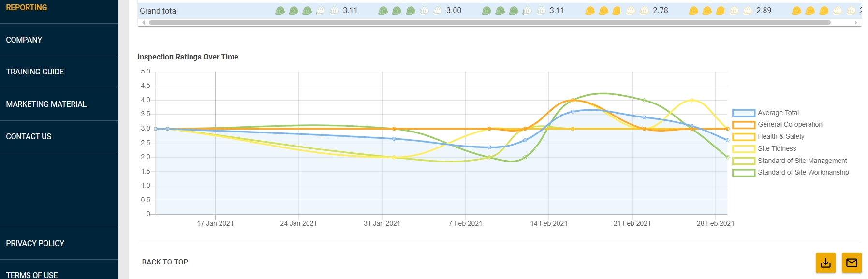Open the Reporting menu item
This screenshot has width=868, height=279.
(27, 8)
